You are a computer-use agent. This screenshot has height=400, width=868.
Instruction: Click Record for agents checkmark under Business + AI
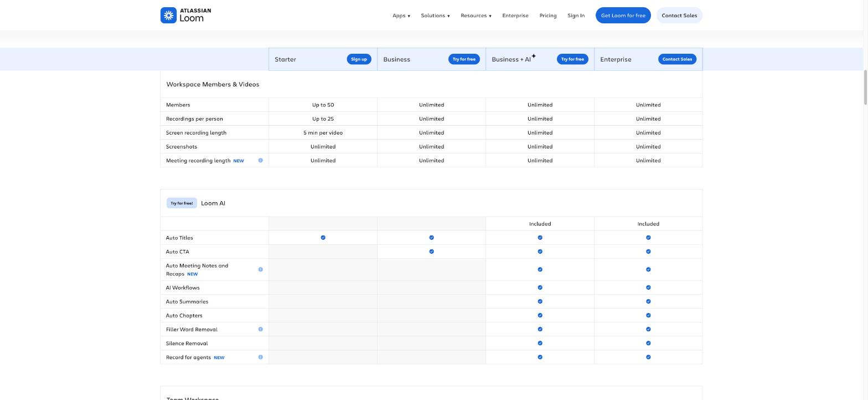[540, 357]
